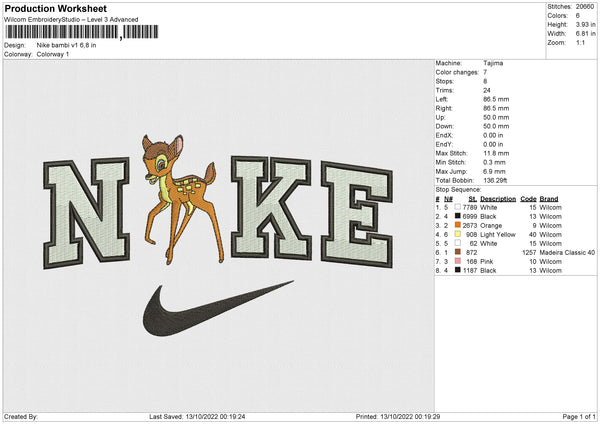The image size is (600, 424).
Task: Select the design name 'Nike bambi v1 6,8 in'
Action: (x=67, y=45)
